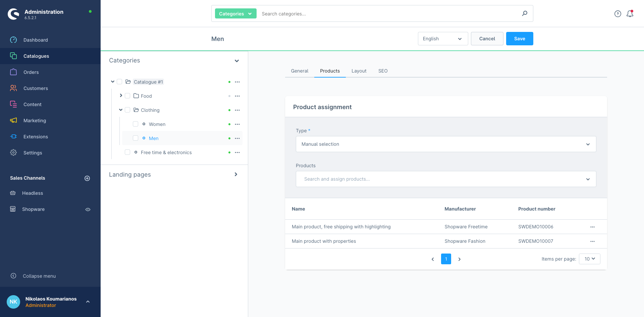
Task: Tick the Free time & electronics checkbox
Action: [x=127, y=152]
